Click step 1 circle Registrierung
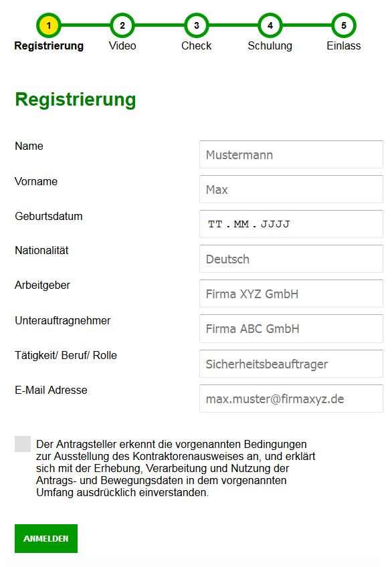The height and width of the screenshot is (567, 392). pyautogui.click(x=49, y=25)
